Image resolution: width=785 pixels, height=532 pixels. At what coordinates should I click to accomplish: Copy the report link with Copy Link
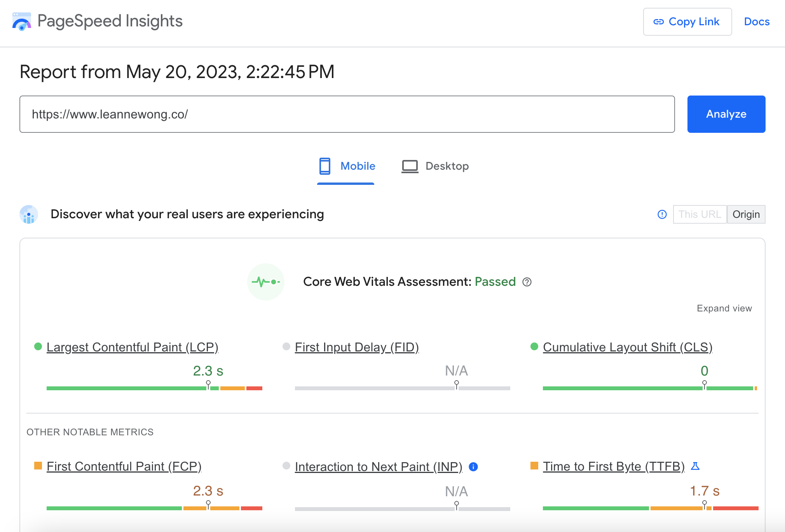[x=687, y=22]
